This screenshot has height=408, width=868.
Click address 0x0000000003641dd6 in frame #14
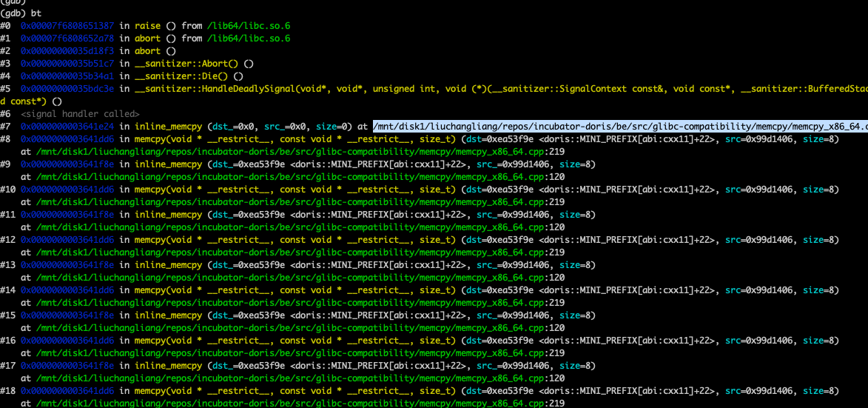[x=67, y=290]
